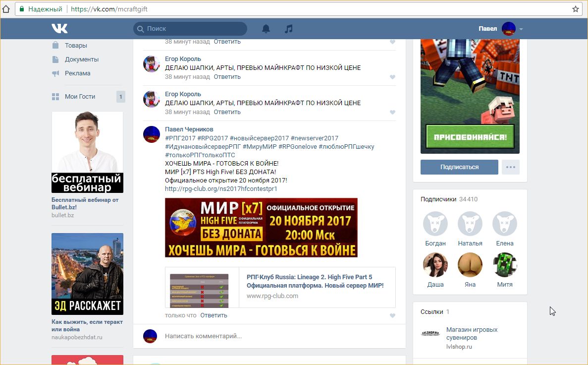Open music player note icon
Image resolution: width=588 pixels, height=365 pixels.
tap(288, 29)
